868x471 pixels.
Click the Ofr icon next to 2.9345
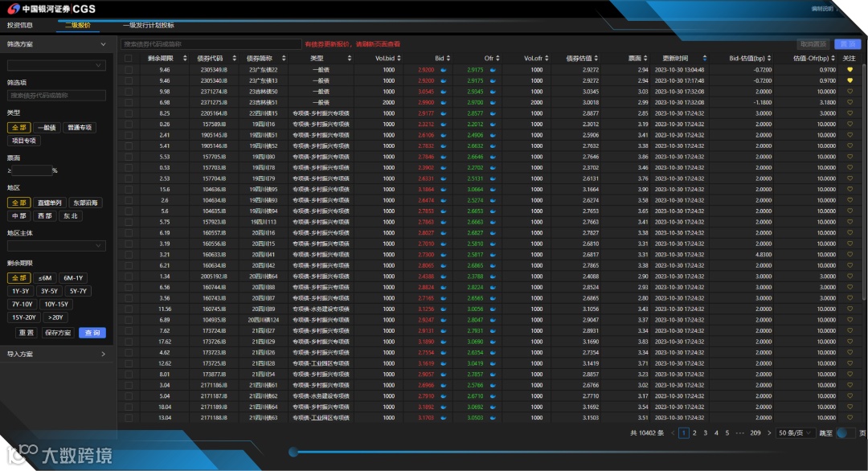pos(493,92)
